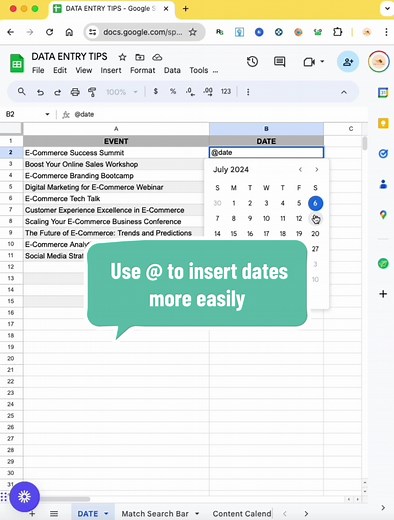Open Contacts side panel
Screen dimensions: 394x520
coord(383,184)
